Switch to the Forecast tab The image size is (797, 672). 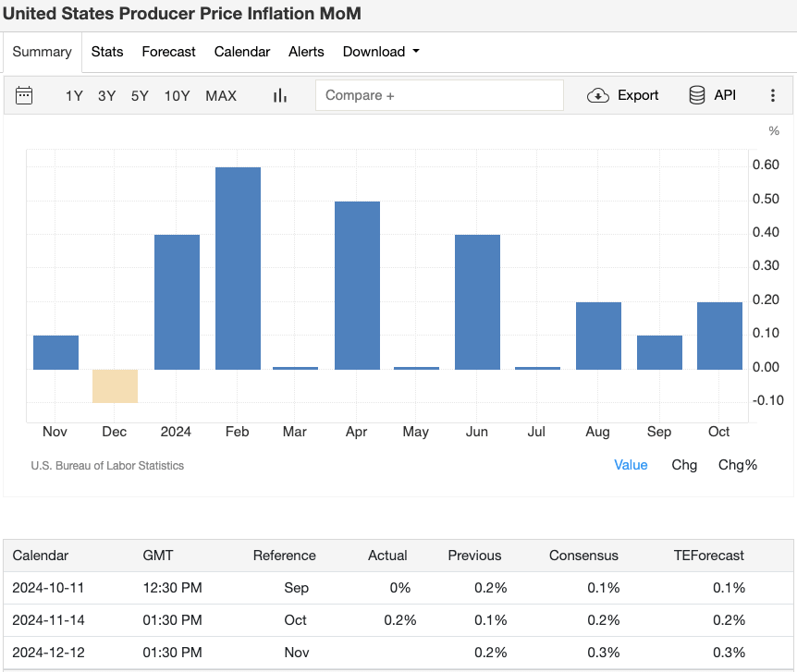click(168, 52)
